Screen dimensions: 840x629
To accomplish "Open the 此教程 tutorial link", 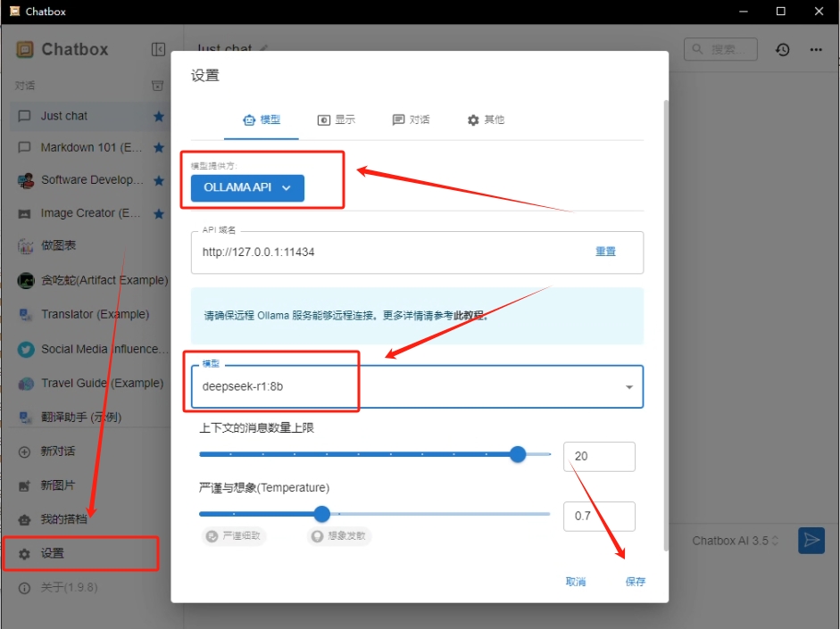I will pos(469,315).
